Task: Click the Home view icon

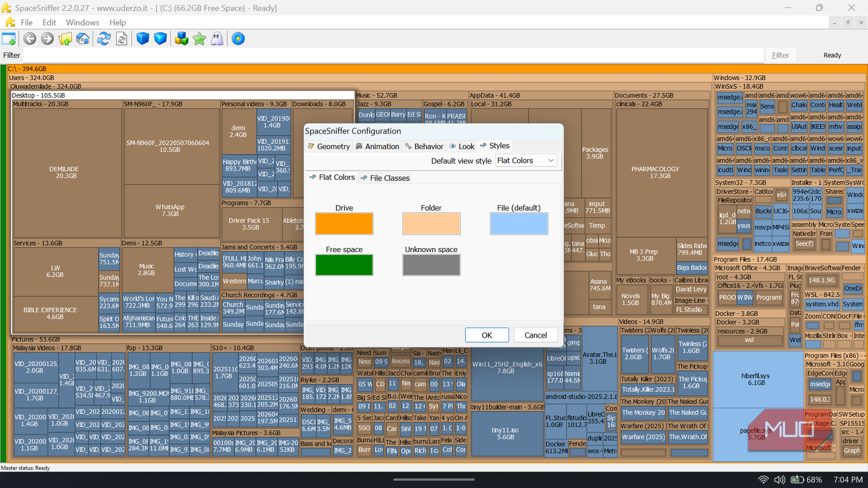Action: 83,39
